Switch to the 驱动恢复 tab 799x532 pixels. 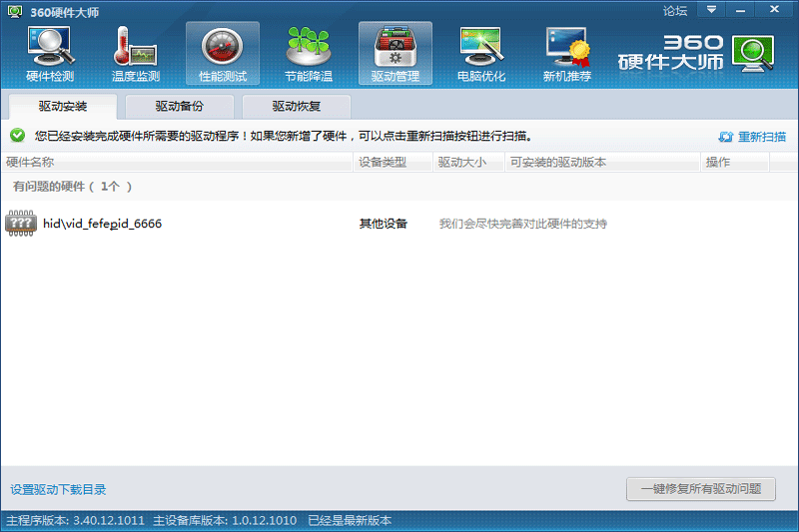(297, 106)
